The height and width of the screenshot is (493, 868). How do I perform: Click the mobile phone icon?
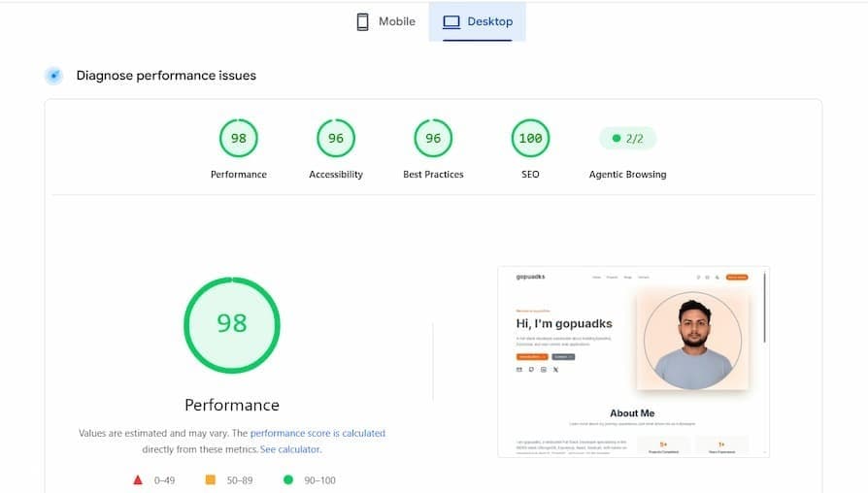click(x=362, y=21)
